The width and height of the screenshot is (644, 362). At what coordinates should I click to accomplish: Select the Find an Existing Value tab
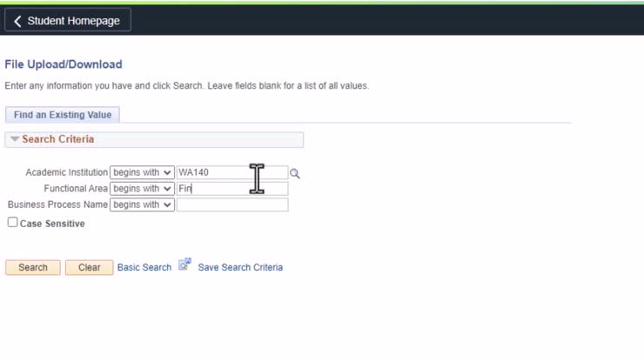62,115
